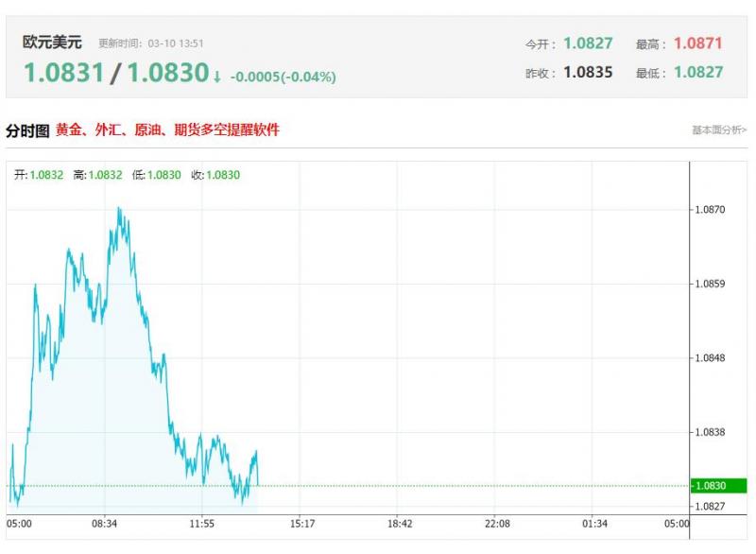Click the change value -0.0005(-0.04%)
Screen dimensions: 756x554
[283, 77]
